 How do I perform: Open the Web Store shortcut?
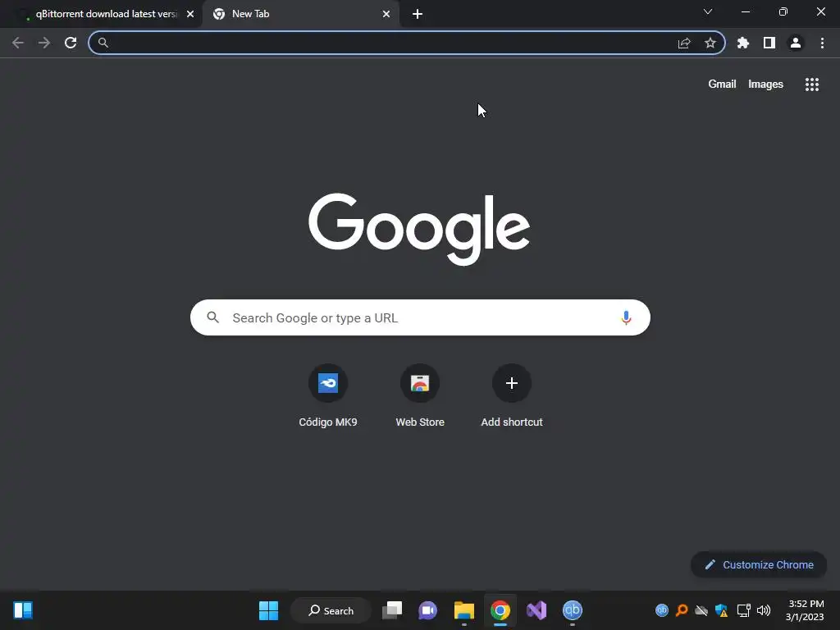pos(420,395)
